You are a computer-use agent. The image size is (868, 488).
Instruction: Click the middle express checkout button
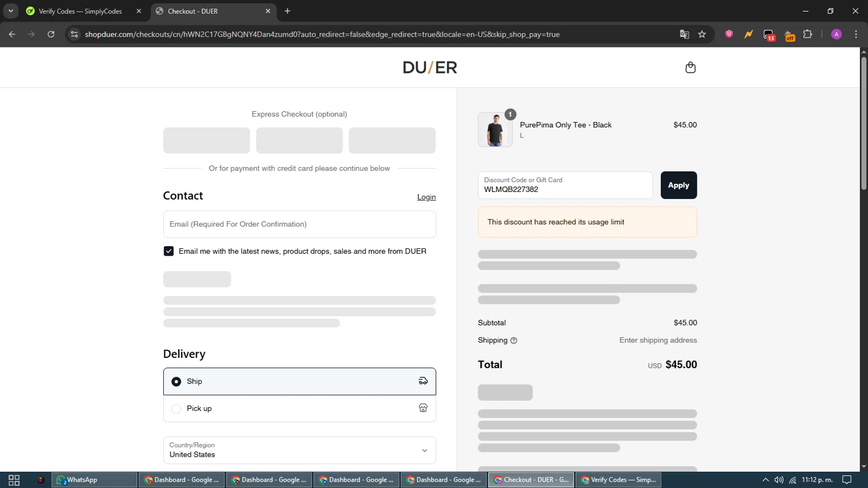coord(299,141)
